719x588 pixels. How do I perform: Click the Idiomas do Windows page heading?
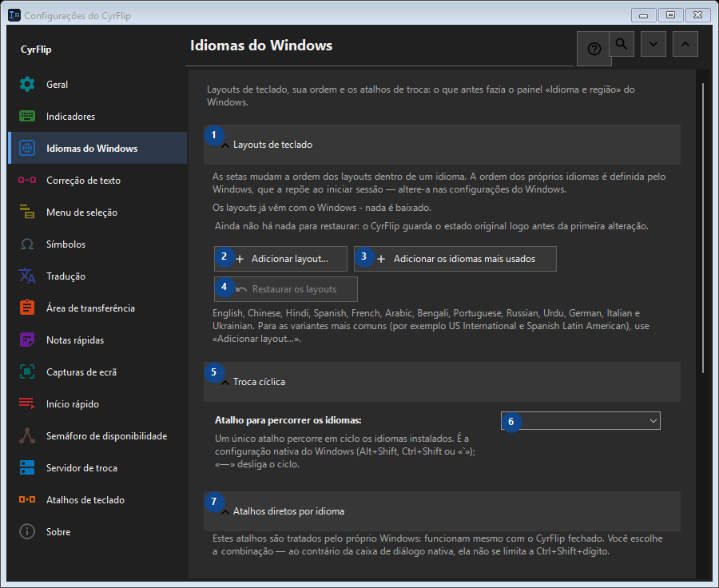(x=261, y=46)
